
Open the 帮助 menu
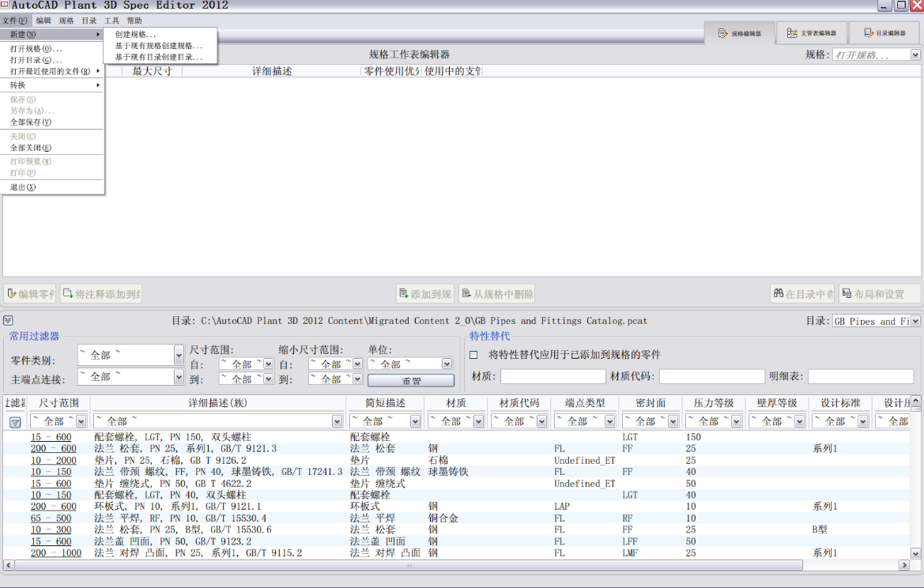(134, 21)
